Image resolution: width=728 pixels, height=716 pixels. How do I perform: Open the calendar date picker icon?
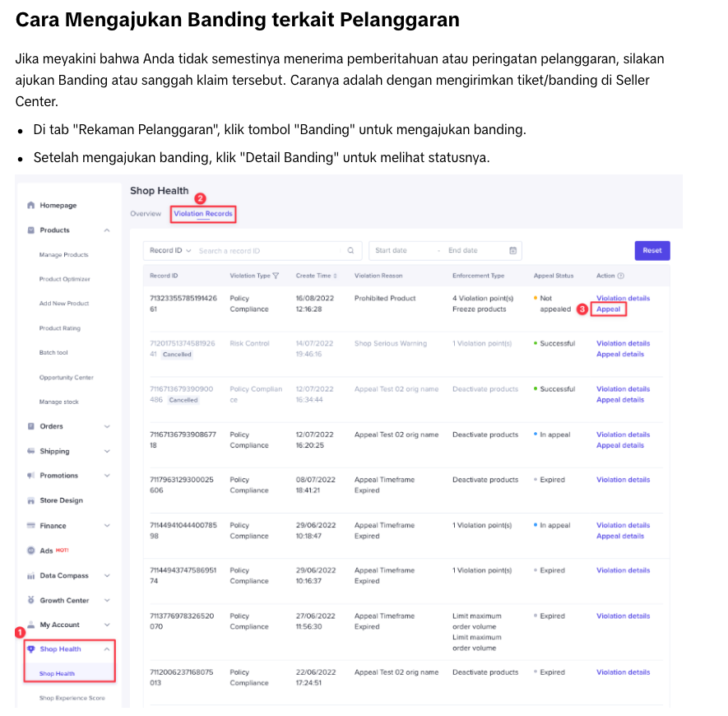512,250
